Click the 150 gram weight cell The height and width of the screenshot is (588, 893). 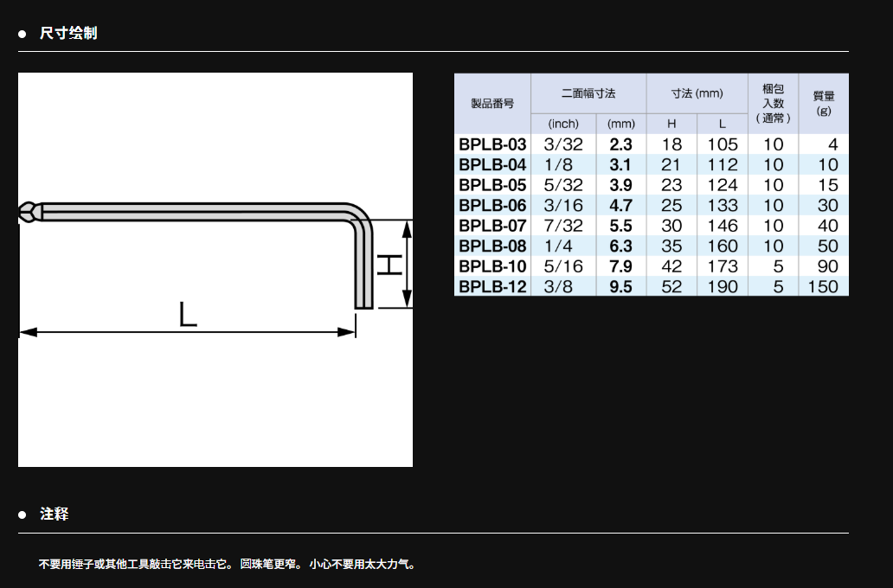823,287
